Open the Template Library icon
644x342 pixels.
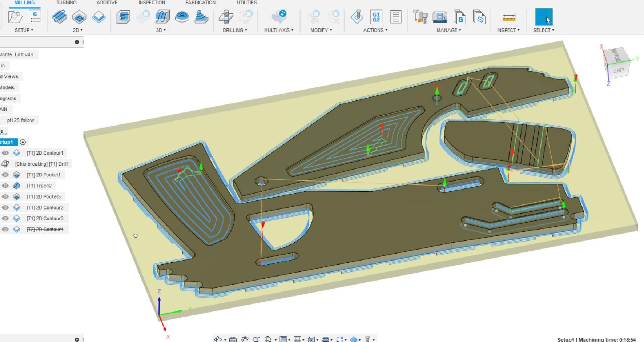click(x=479, y=17)
